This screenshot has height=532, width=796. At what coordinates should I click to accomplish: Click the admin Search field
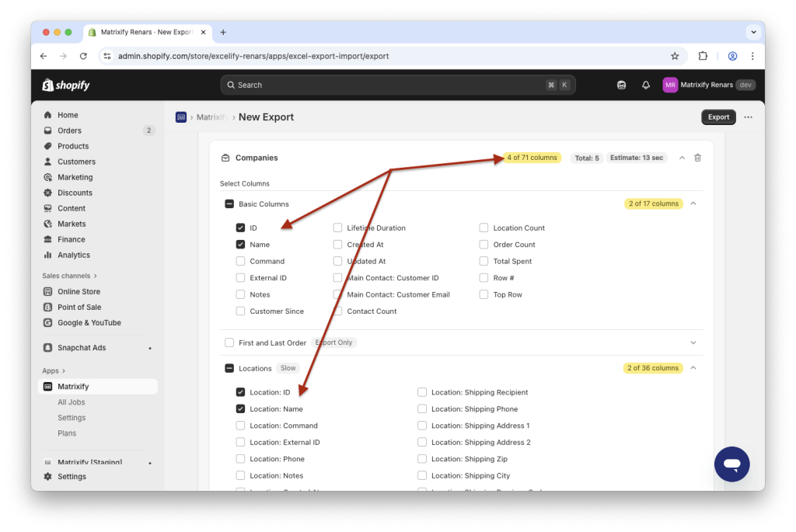click(398, 85)
